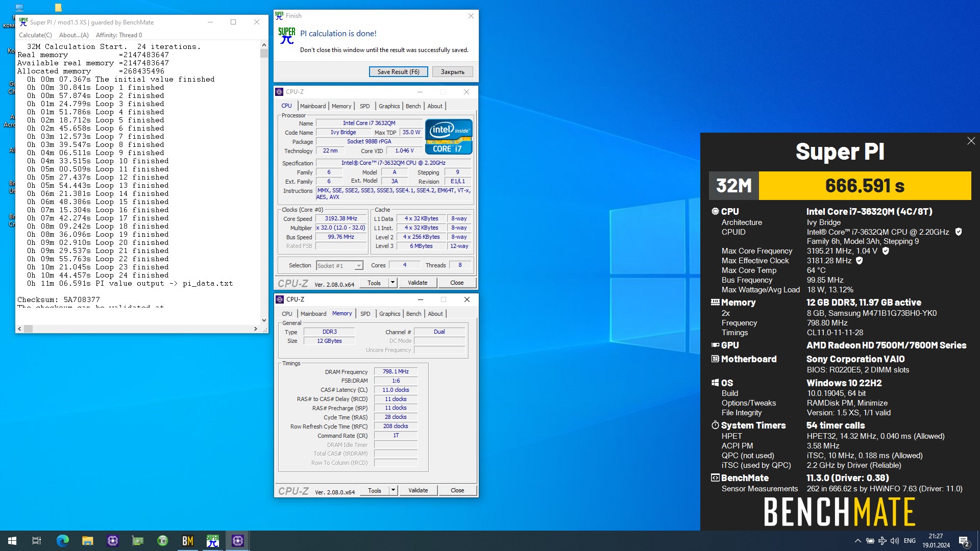980x551 pixels.
Task: Open the battery power tray icon
Action: point(870,541)
